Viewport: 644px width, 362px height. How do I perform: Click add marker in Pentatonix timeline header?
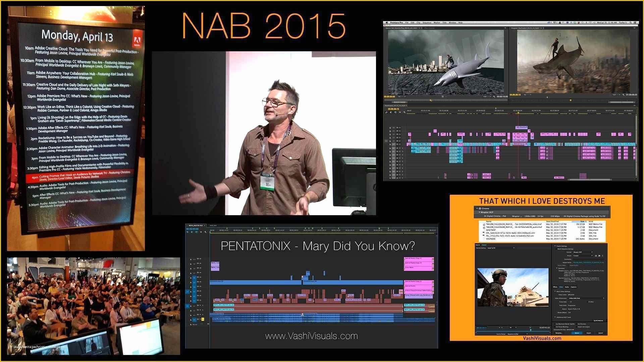[x=201, y=232]
